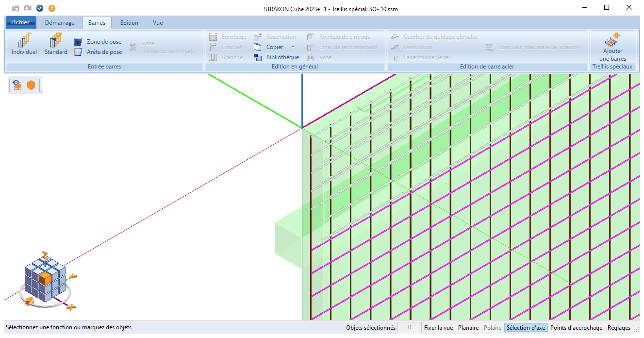Click Ajouter une barres
The image size is (644, 338).
pos(612,47)
